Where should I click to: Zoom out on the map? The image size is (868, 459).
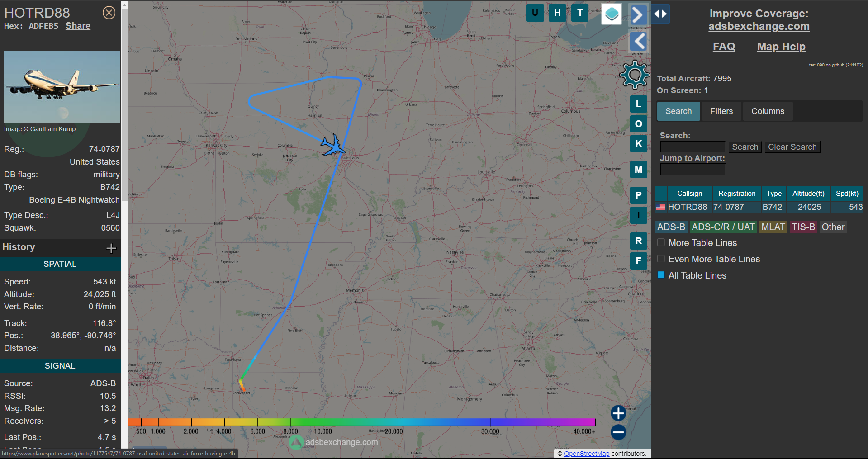[618, 432]
